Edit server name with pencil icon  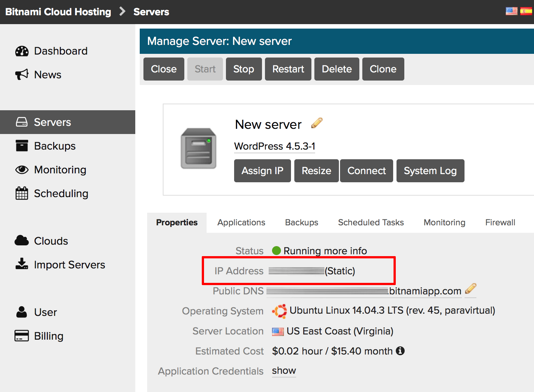[x=317, y=123]
